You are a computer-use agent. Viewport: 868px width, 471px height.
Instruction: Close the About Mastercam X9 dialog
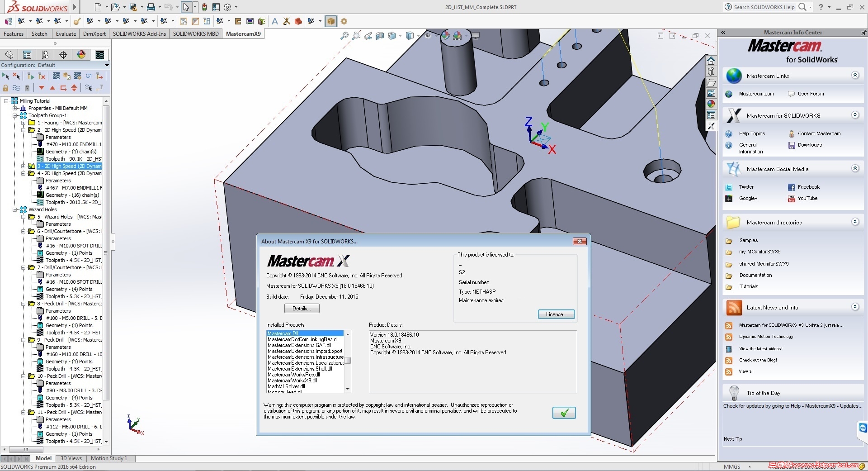pyautogui.click(x=580, y=242)
